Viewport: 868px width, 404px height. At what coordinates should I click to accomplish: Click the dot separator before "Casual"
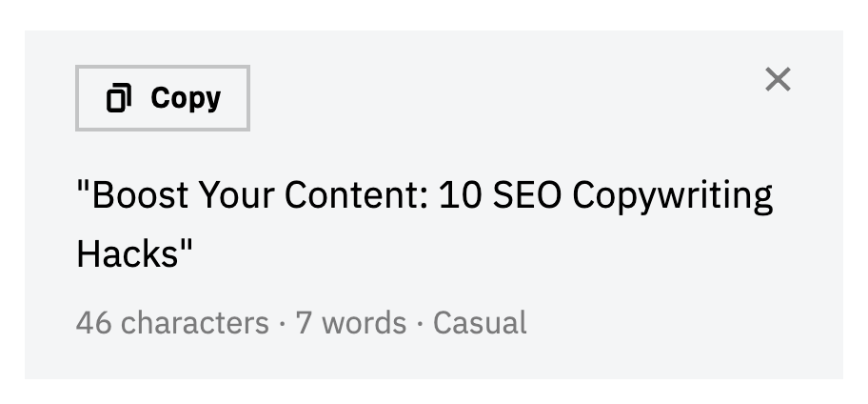tap(420, 324)
